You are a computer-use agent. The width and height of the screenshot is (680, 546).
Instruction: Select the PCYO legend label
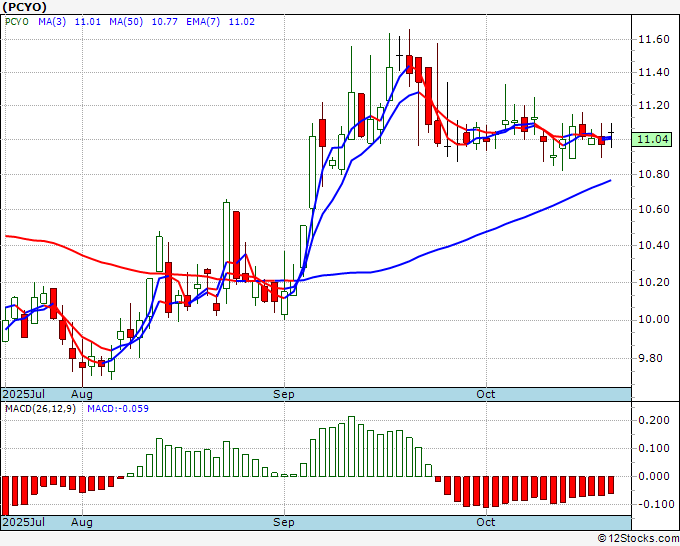pos(16,22)
